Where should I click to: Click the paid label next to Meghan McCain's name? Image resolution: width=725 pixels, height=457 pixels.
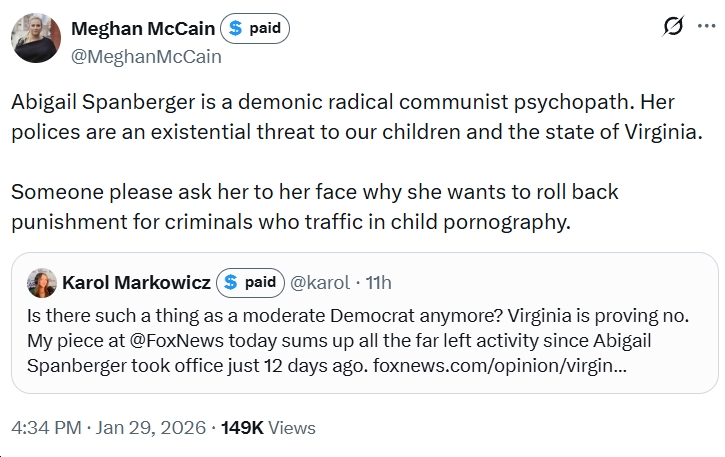(265, 29)
